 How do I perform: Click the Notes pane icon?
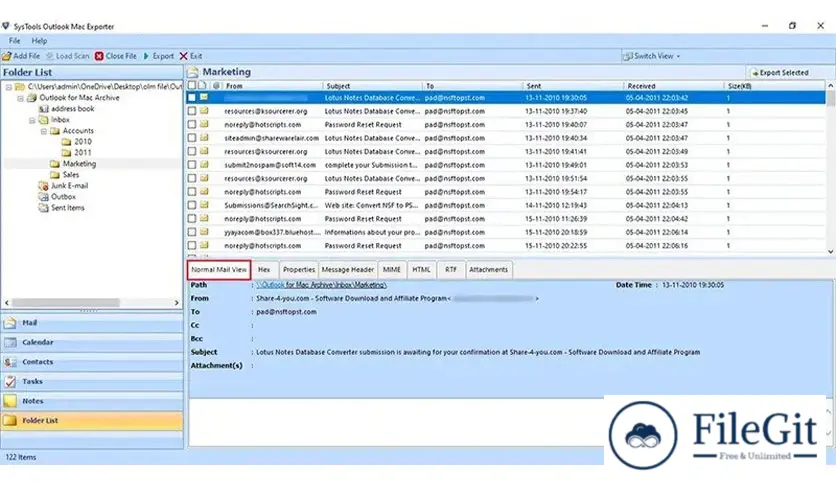tap(10, 401)
